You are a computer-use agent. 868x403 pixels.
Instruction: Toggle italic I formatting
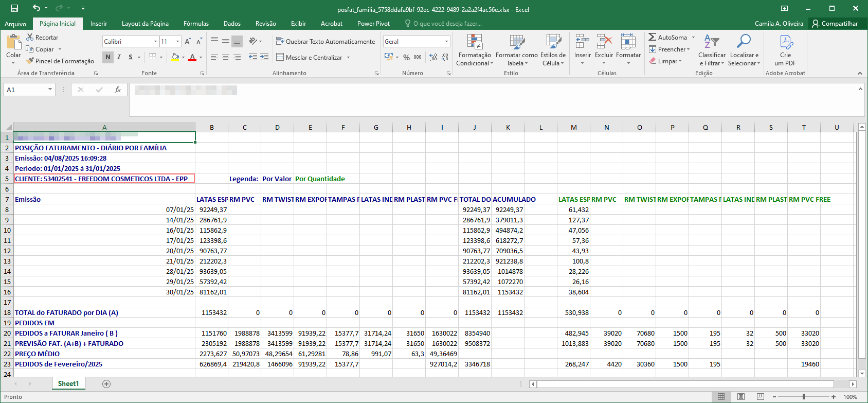pyautogui.click(x=119, y=57)
